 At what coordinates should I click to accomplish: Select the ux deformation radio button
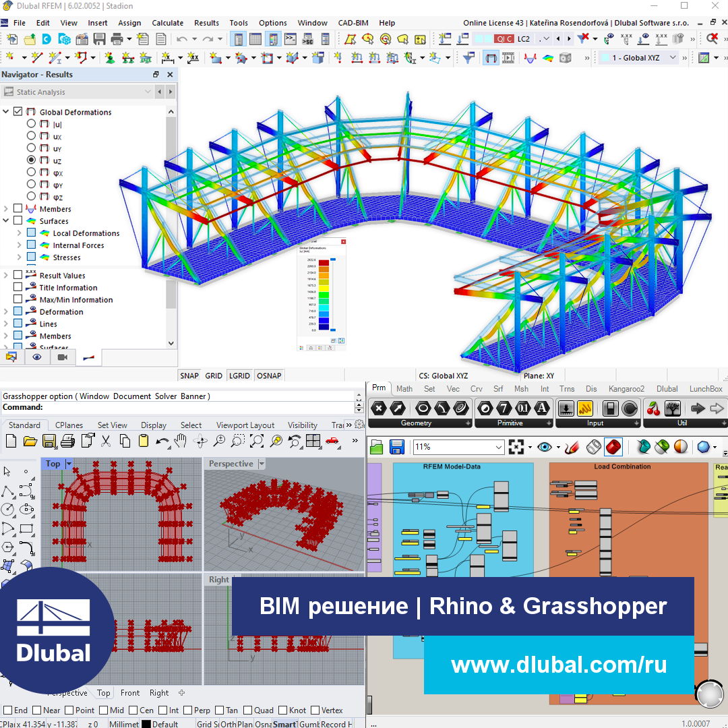(31, 135)
